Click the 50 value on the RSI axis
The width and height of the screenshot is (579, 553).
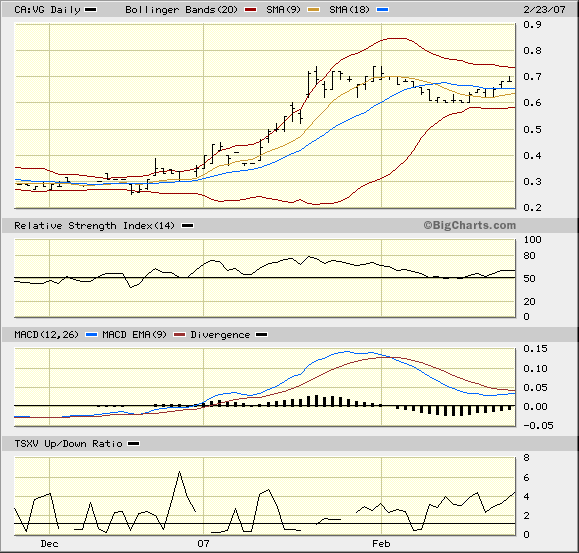[x=530, y=279]
